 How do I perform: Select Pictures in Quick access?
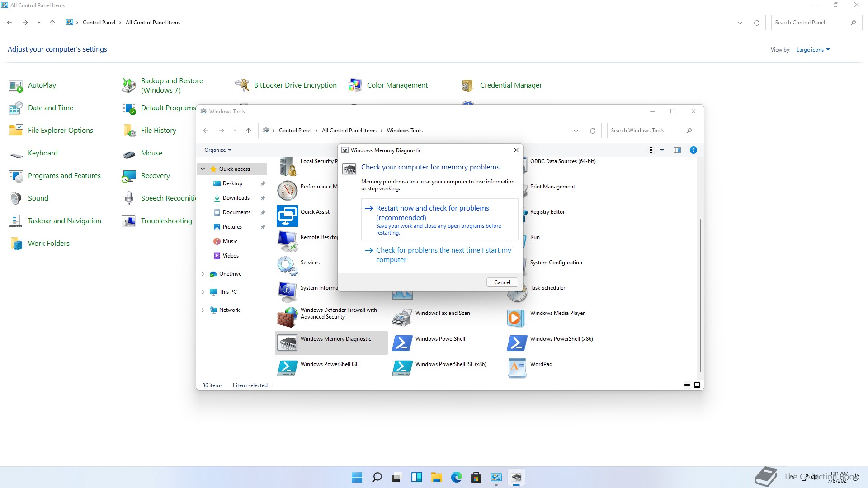tap(232, 227)
